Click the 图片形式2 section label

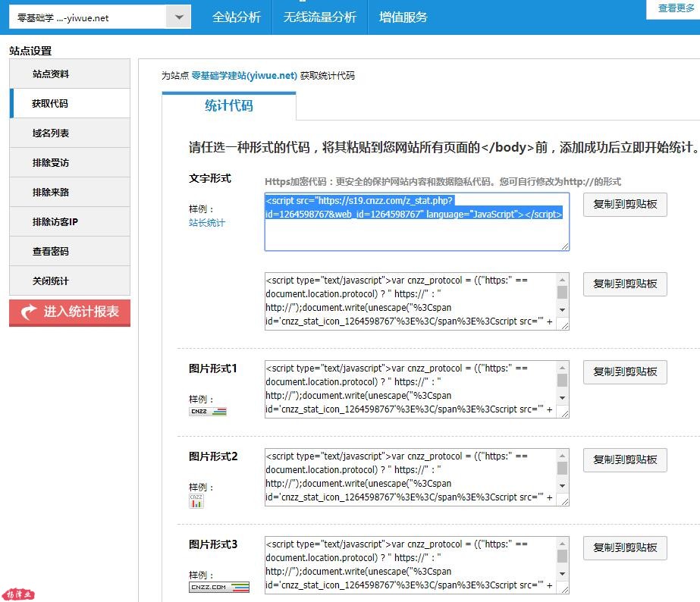[x=213, y=456]
